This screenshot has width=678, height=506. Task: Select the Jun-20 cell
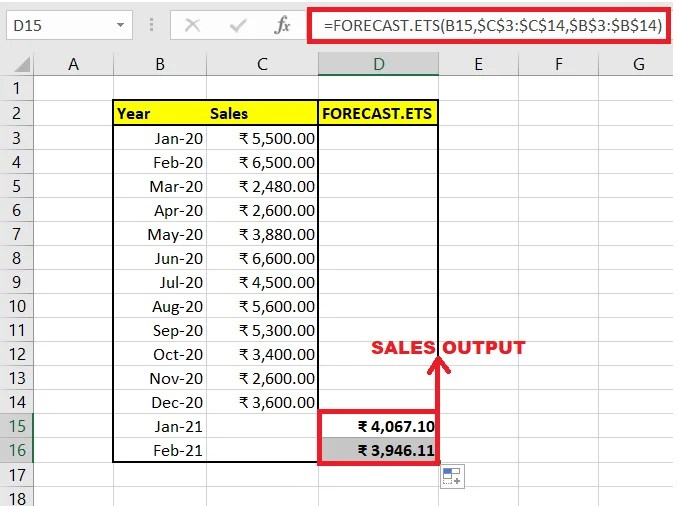[160, 258]
